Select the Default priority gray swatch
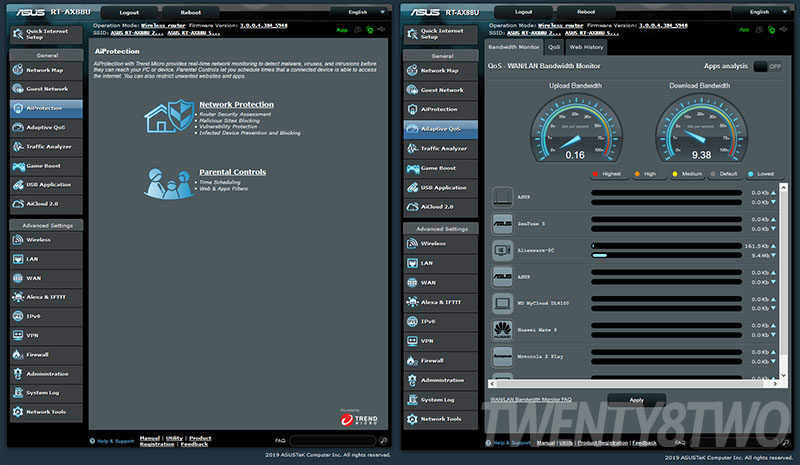The height and width of the screenshot is (465, 800). [713, 174]
